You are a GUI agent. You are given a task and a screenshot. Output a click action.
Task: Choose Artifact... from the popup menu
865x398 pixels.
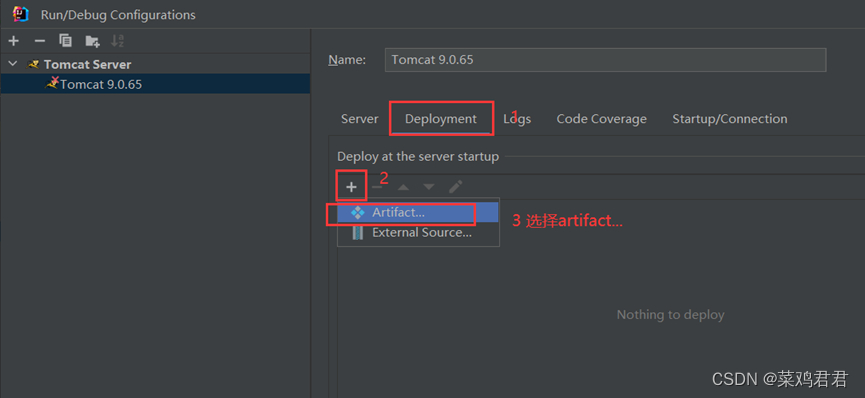coord(418,212)
